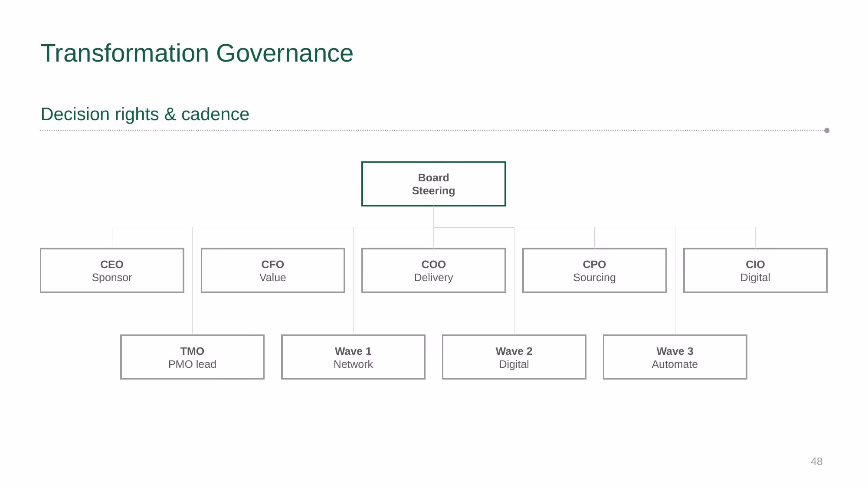This screenshot has width=868, height=488.
Task: Click the COO Delivery box
Action: tap(433, 271)
